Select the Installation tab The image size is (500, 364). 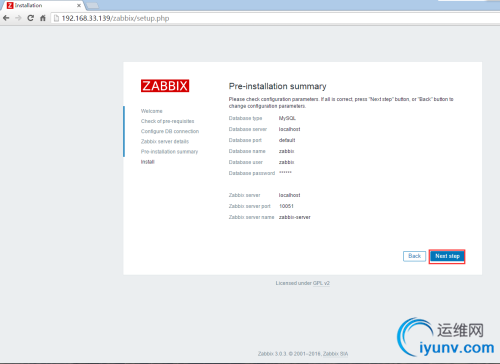click(x=42, y=5)
